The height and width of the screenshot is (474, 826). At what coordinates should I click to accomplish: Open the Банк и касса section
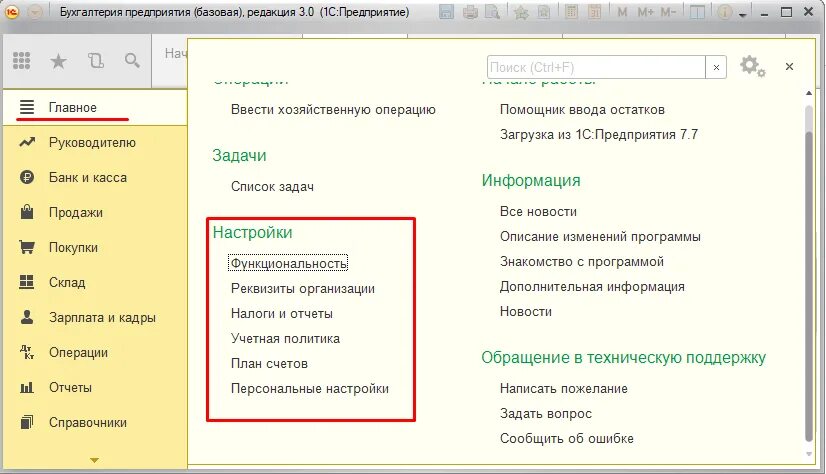coord(95,177)
